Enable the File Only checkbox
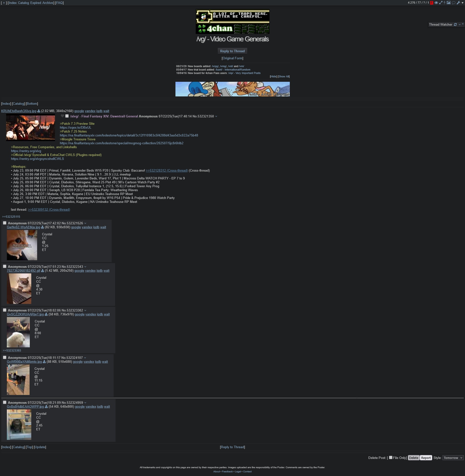This screenshot has height=476, width=465. coord(391,457)
